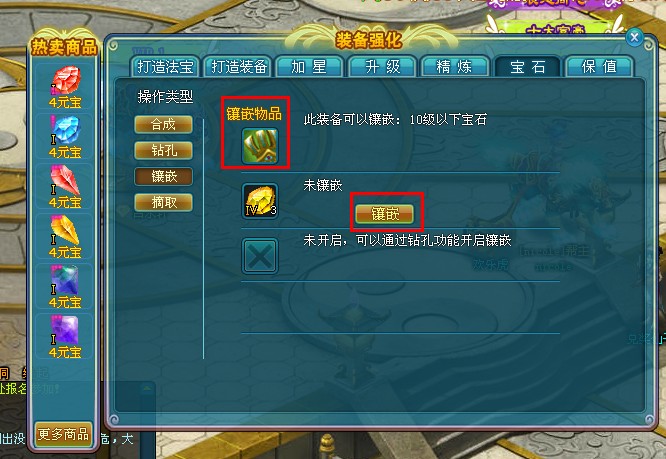Click the locked X gem slot

click(260, 256)
